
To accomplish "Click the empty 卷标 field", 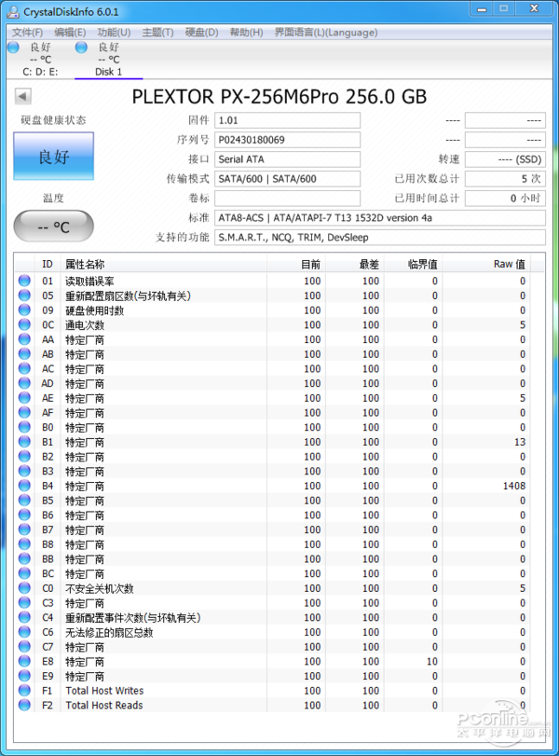I will pyautogui.click(x=287, y=199).
